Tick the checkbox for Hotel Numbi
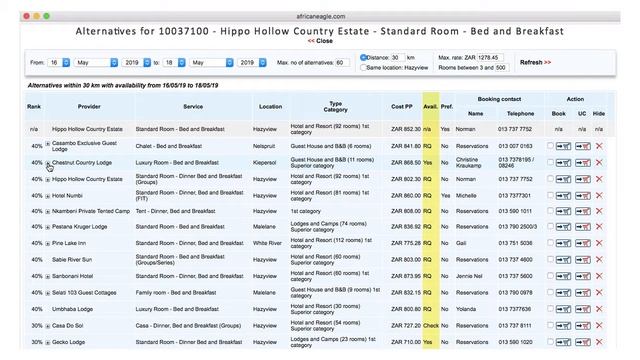 pyautogui.click(x=550, y=195)
